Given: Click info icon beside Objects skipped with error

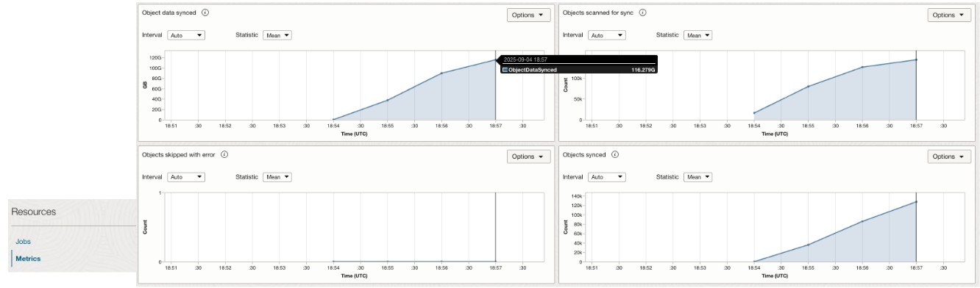Looking at the screenshot, I should (x=224, y=154).
